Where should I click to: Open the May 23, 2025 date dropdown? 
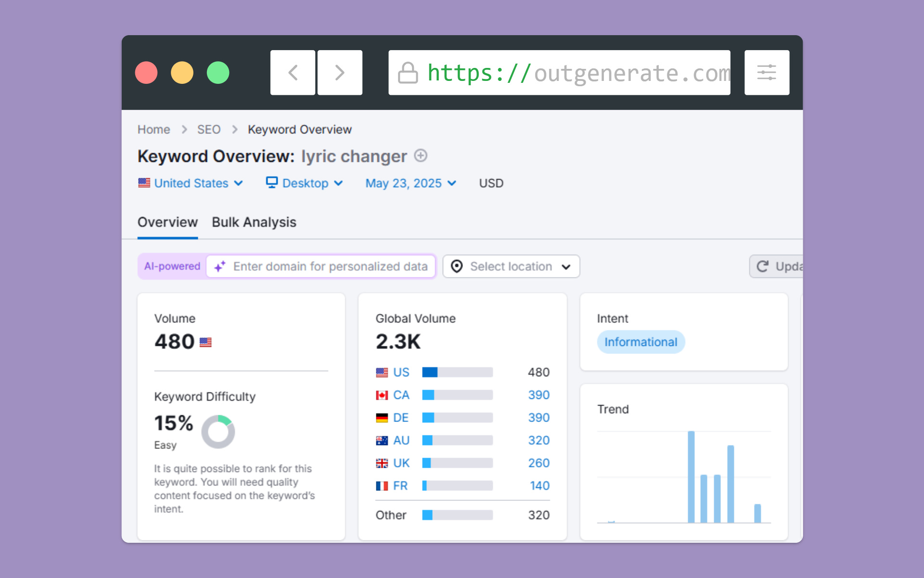pyautogui.click(x=411, y=183)
